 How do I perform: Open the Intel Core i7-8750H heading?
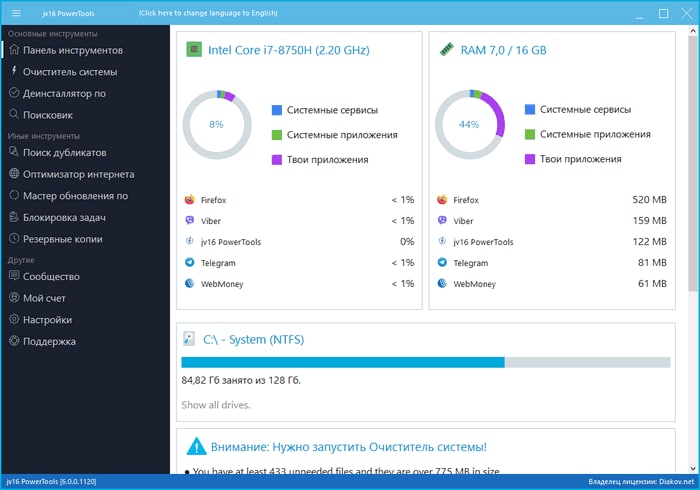(x=289, y=50)
